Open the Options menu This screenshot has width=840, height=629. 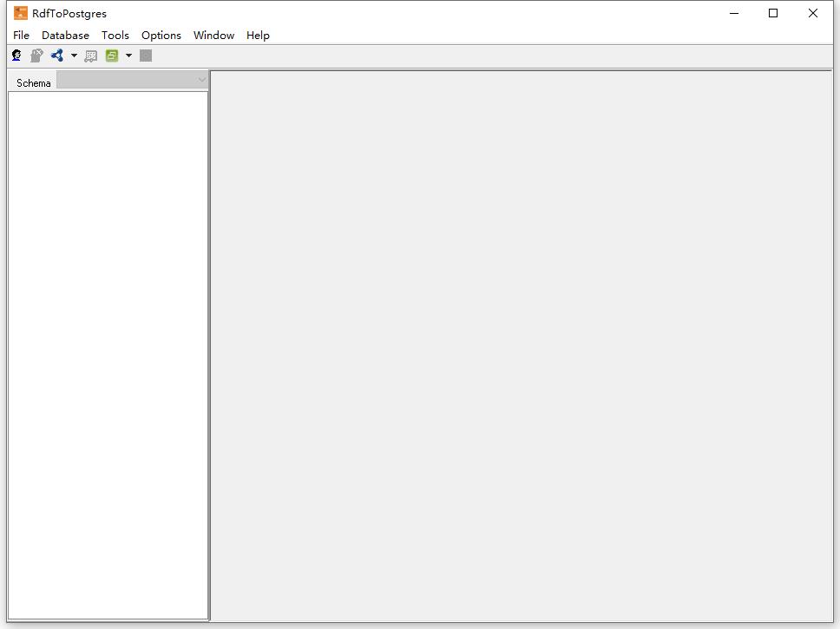(x=161, y=35)
